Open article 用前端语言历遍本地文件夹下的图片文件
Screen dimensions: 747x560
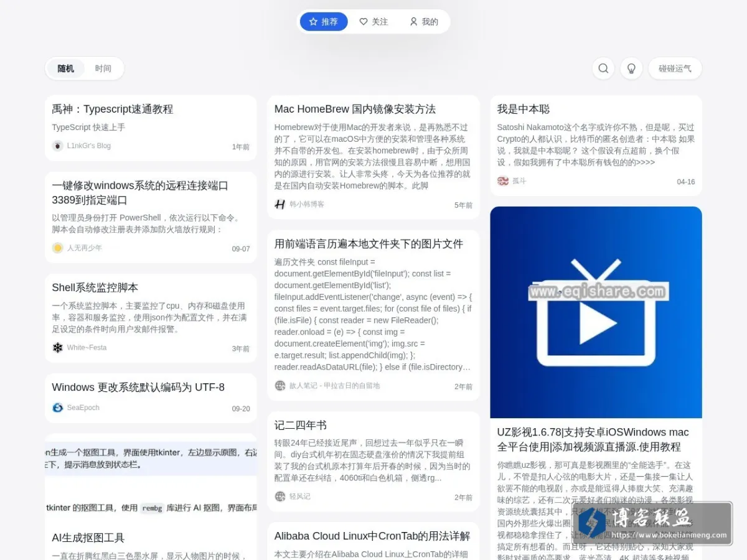pos(369,244)
